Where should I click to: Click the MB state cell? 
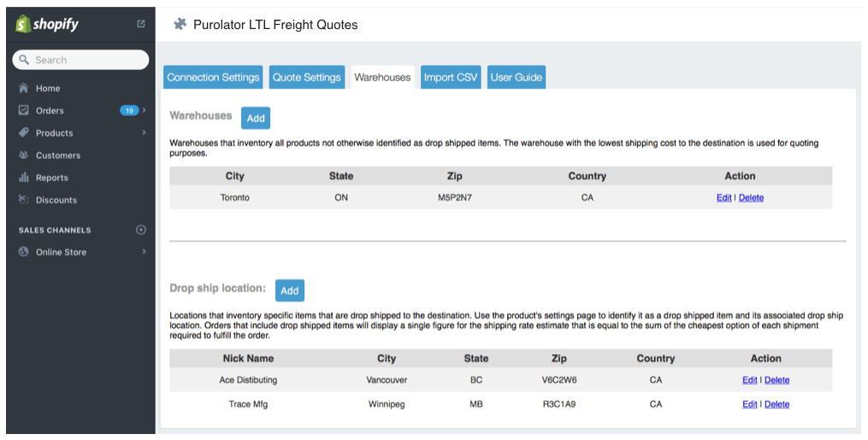coord(476,404)
